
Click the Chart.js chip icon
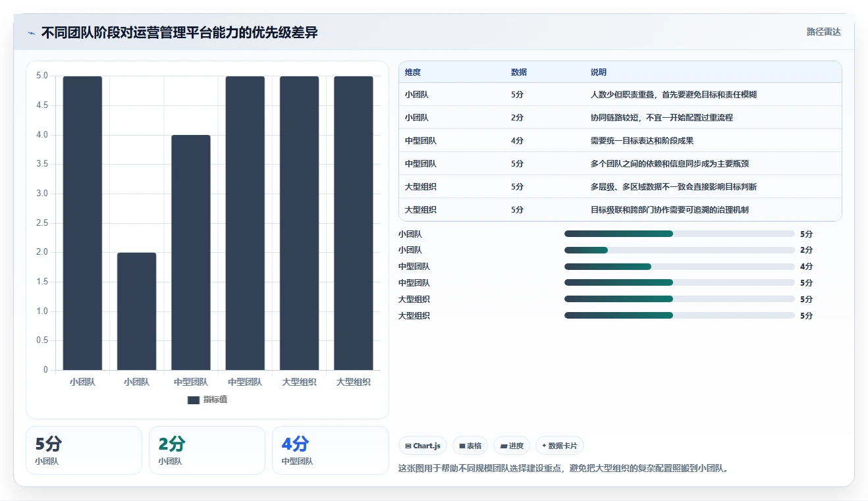tap(408, 446)
